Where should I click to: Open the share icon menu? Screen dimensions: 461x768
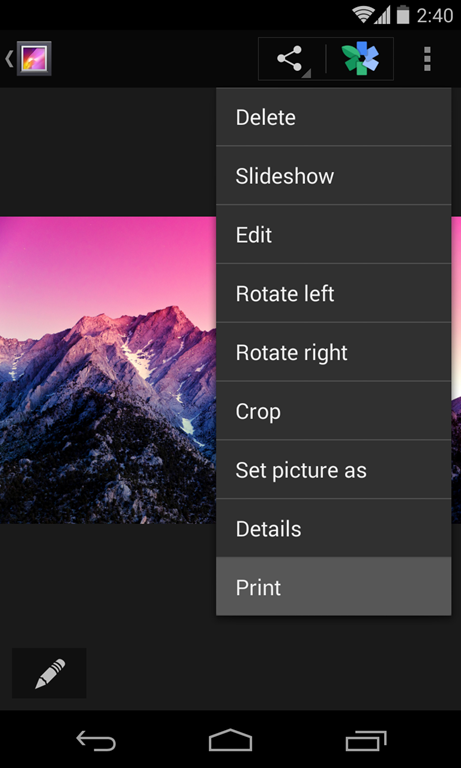click(x=291, y=59)
